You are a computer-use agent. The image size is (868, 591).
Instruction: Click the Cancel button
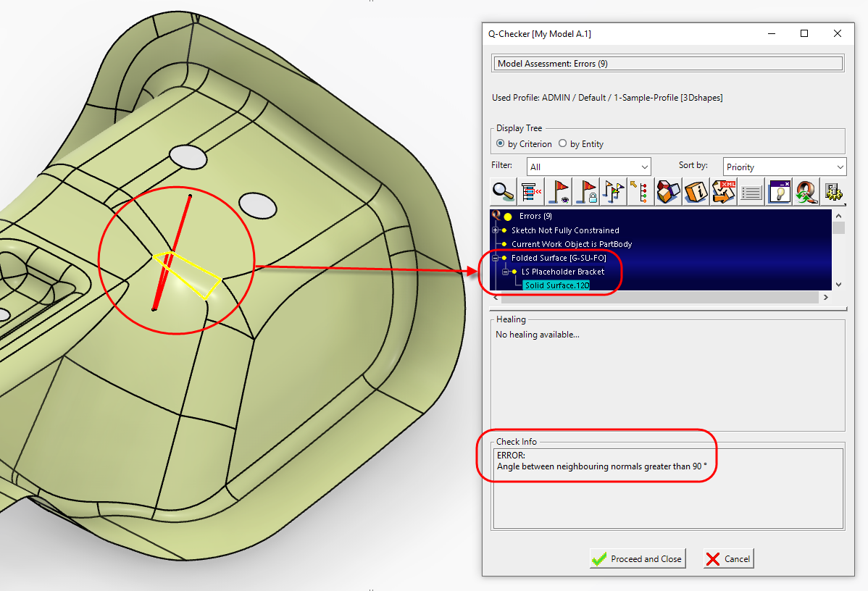point(729,559)
